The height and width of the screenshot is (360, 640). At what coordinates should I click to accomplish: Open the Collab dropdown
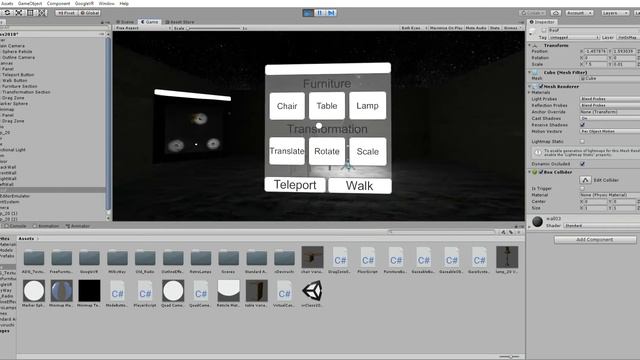pos(533,13)
